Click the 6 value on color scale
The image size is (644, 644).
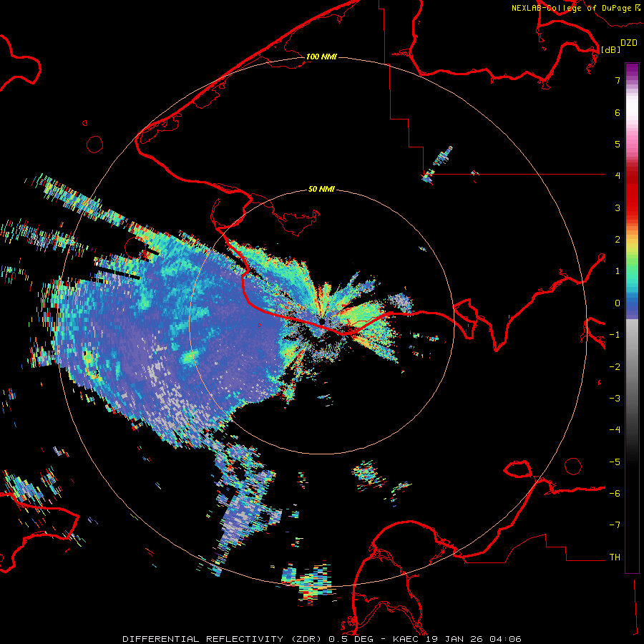pos(618,112)
